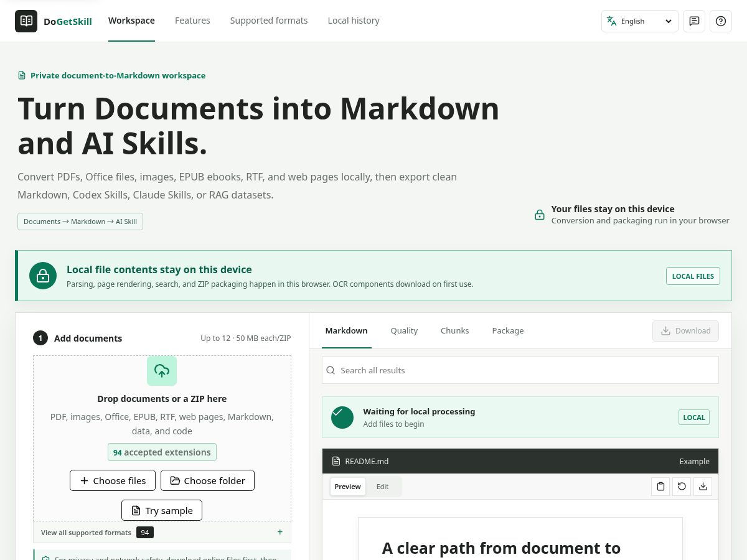The width and height of the screenshot is (747, 560).
Task: Click the search magnifier icon
Action: coord(331,370)
